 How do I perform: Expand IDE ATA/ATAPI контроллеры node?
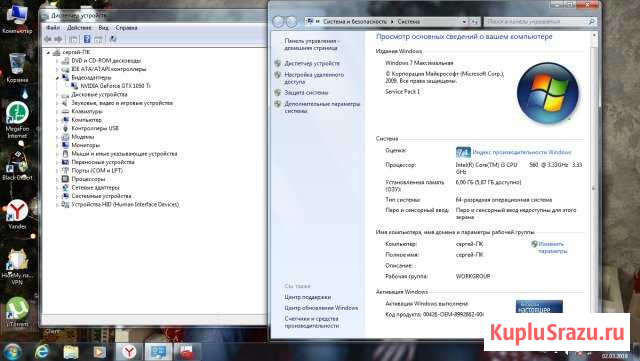pyautogui.click(x=57, y=69)
